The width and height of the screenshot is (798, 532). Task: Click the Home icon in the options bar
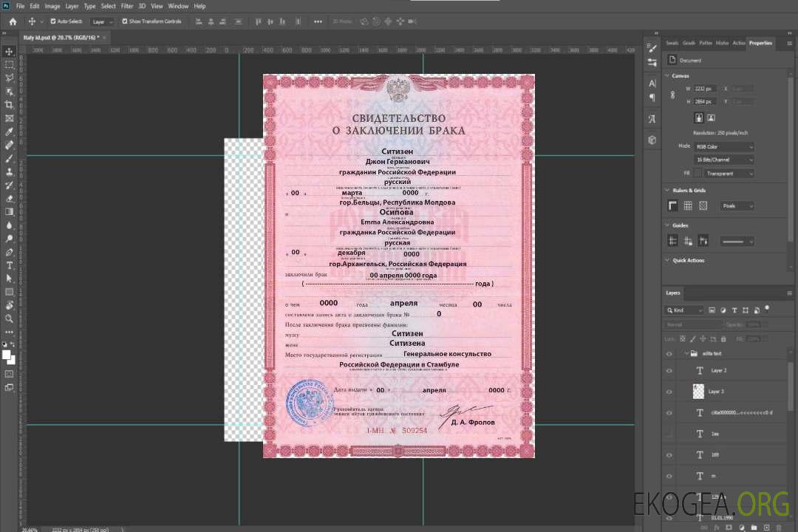pos(13,21)
